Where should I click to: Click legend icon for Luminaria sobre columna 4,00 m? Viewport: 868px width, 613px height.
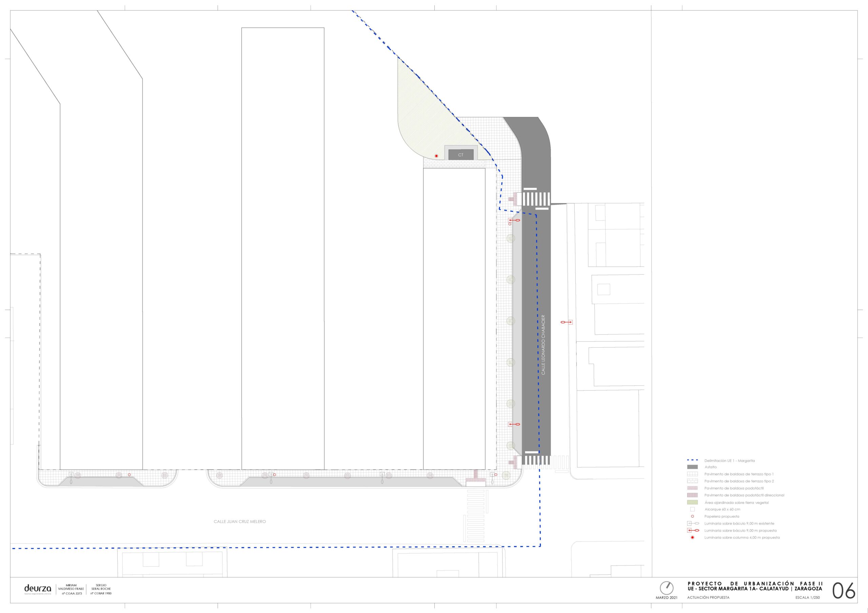pyautogui.click(x=692, y=537)
